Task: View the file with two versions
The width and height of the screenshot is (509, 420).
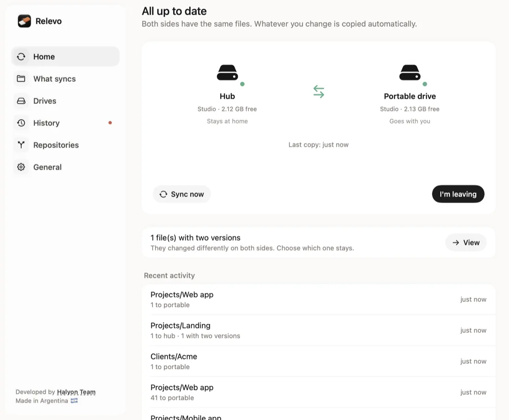Action: click(466, 242)
